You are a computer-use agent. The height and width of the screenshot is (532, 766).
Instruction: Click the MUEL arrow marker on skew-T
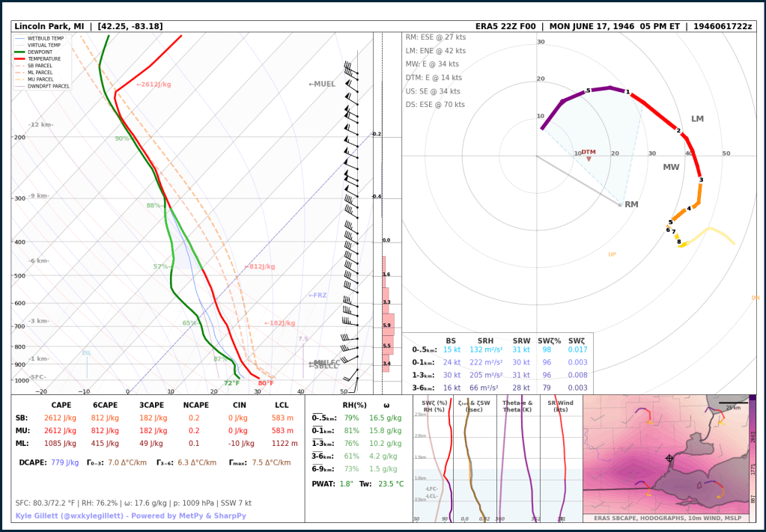click(322, 85)
